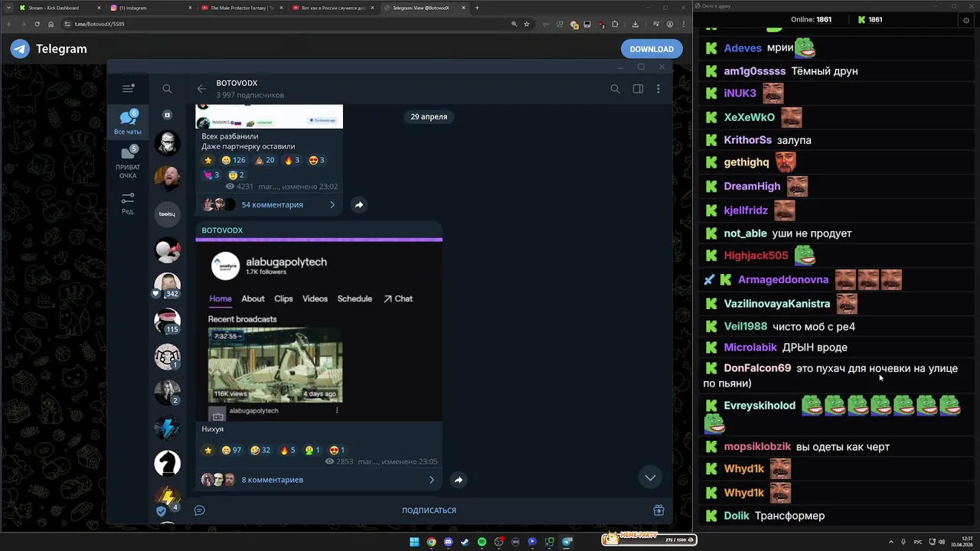The height and width of the screenshot is (551, 980).
Task: Open the toolsy chat avatar
Action: pos(167,214)
